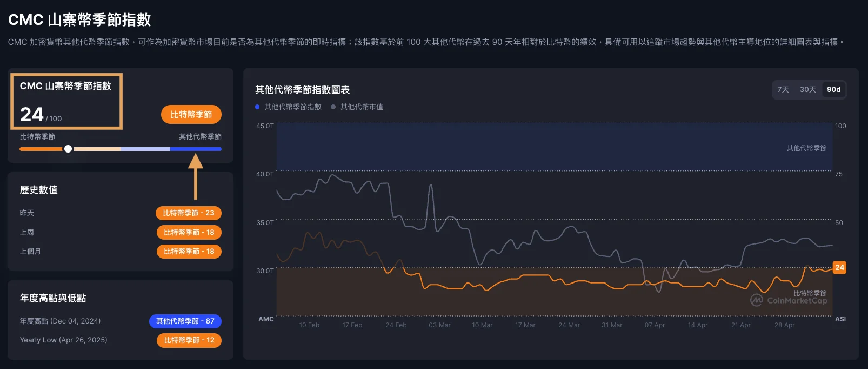Toggle 其他代幣市值 legend series
This screenshot has width=868, height=369.
(x=357, y=107)
